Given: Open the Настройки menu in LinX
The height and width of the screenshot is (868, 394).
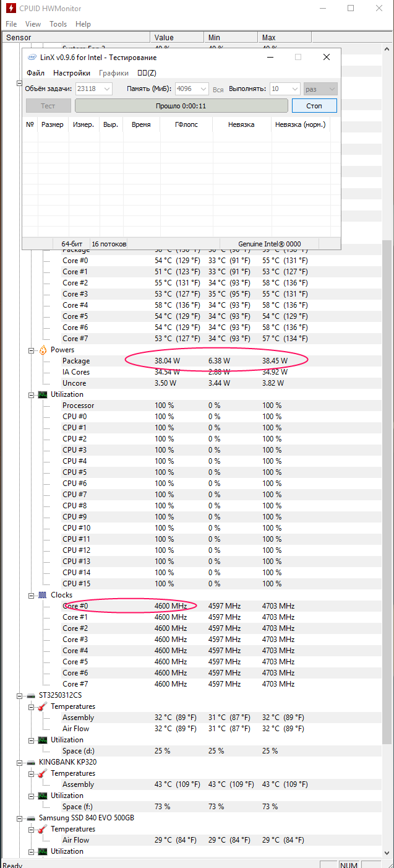Looking at the screenshot, I should pos(72,73).
